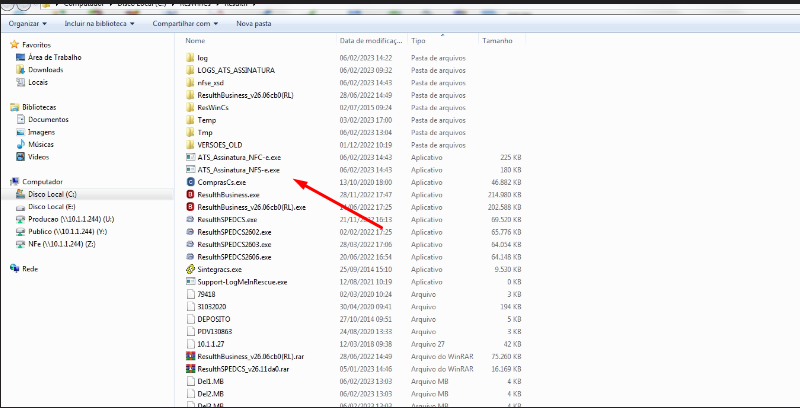The image size is (800, 408).
Task: Open the Bibliotecas node
Action: [39, 107]
